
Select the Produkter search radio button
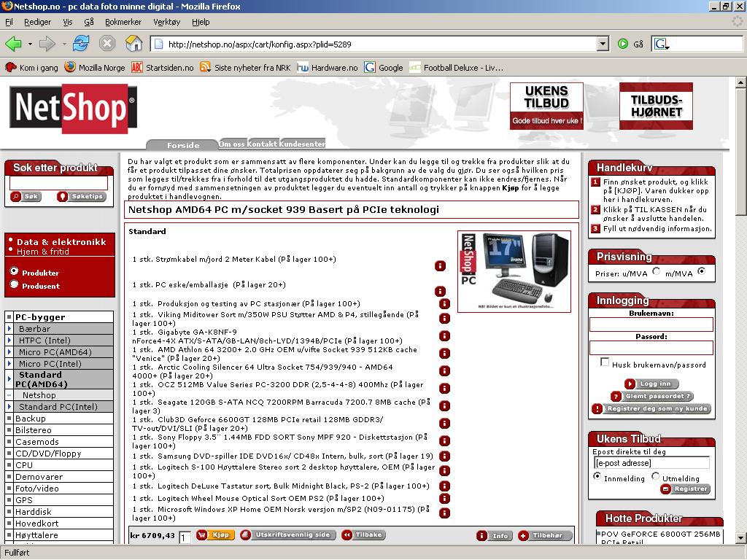coord(15,271)
